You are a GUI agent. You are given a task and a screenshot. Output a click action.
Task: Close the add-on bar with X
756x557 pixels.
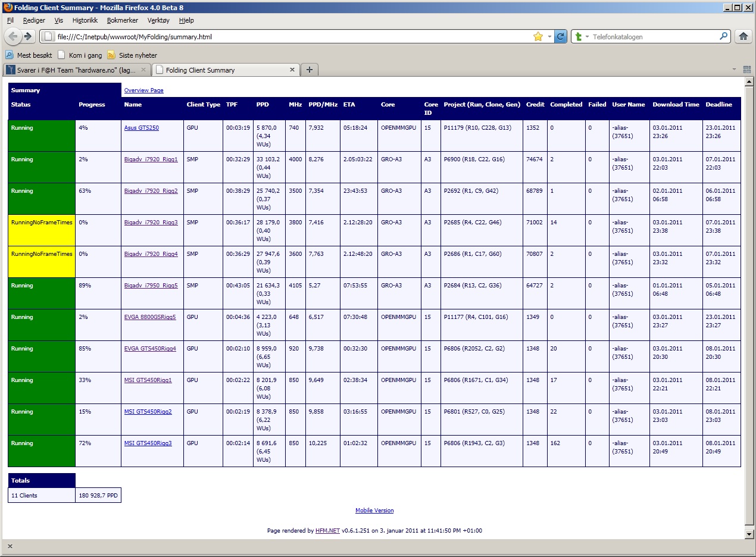[x=10, y=546]
